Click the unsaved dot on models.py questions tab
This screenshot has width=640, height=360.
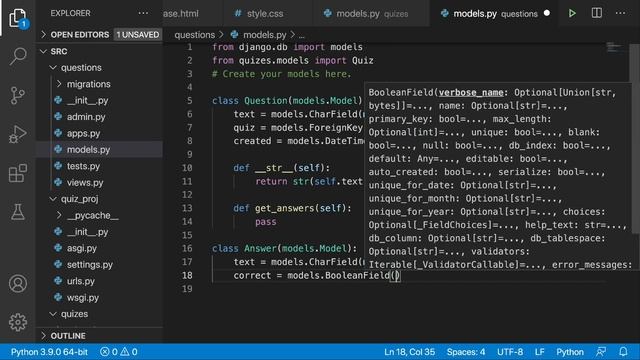pyautogui.click(x=547, y=13)
